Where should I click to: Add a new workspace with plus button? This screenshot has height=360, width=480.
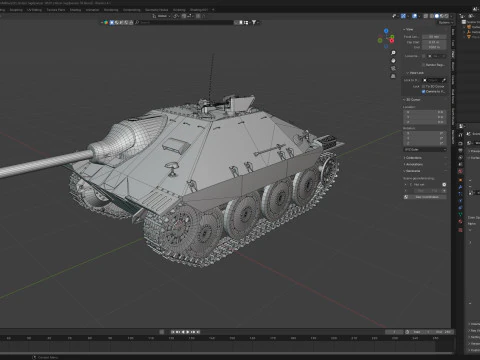point(213,10)
